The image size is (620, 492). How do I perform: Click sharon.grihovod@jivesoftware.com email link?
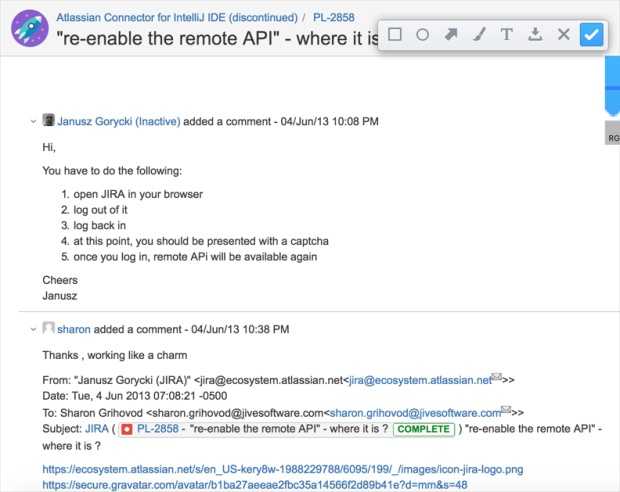pos(415,412)
